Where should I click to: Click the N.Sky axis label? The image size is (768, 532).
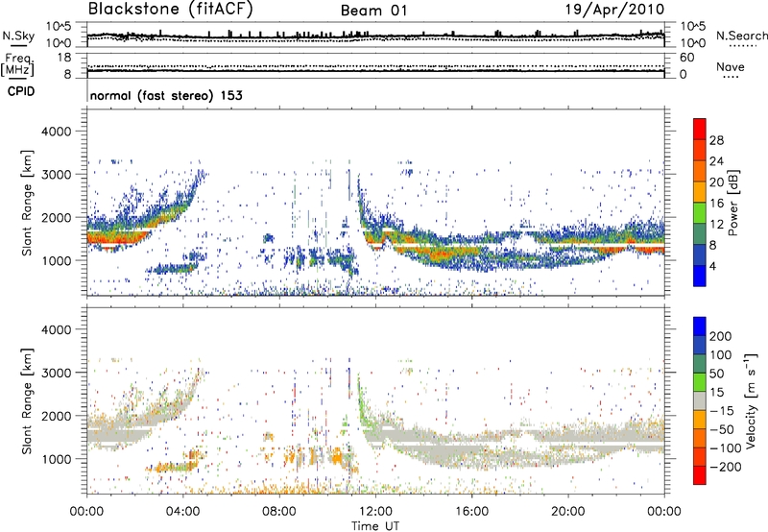coord(18,36)
